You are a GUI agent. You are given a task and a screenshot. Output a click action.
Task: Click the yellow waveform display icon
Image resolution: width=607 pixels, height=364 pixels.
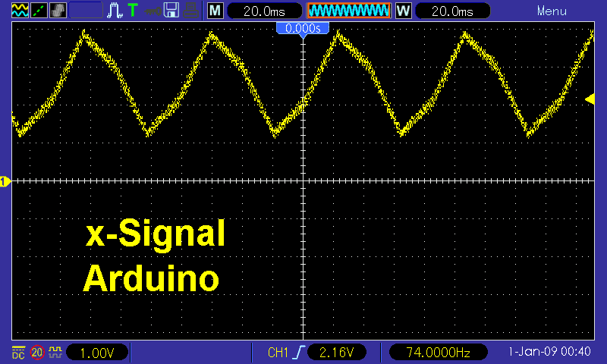(19, 11)
